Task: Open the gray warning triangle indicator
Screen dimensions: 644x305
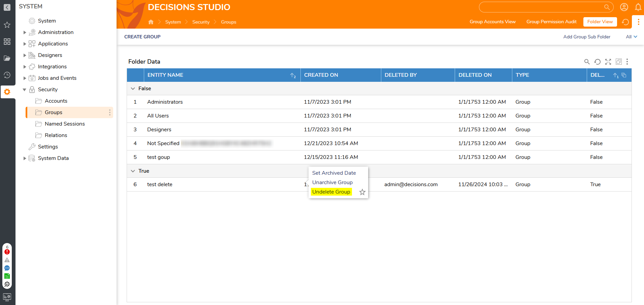Action: [x=7, y=260]
